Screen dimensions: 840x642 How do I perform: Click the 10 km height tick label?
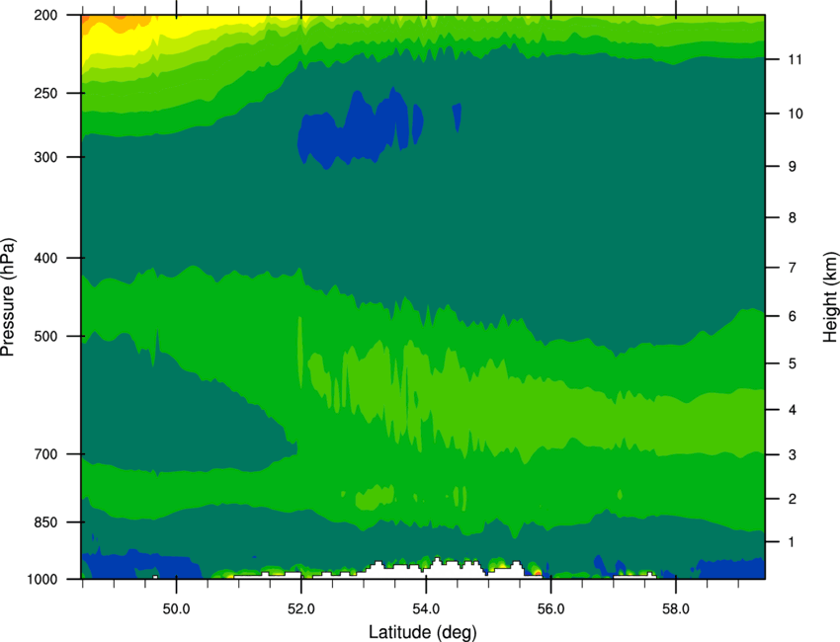pos(796,114)
